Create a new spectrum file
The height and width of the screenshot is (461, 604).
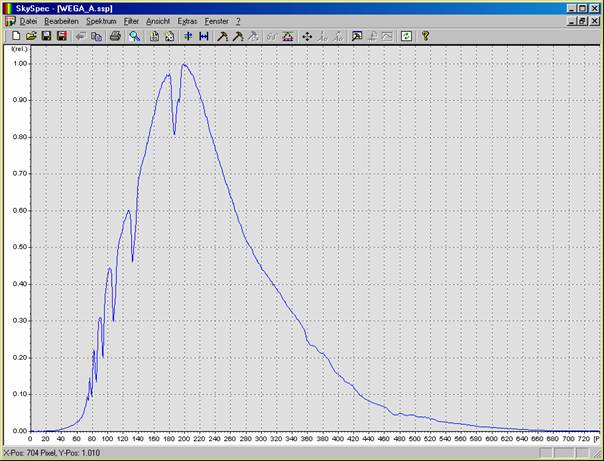(16, 36)
